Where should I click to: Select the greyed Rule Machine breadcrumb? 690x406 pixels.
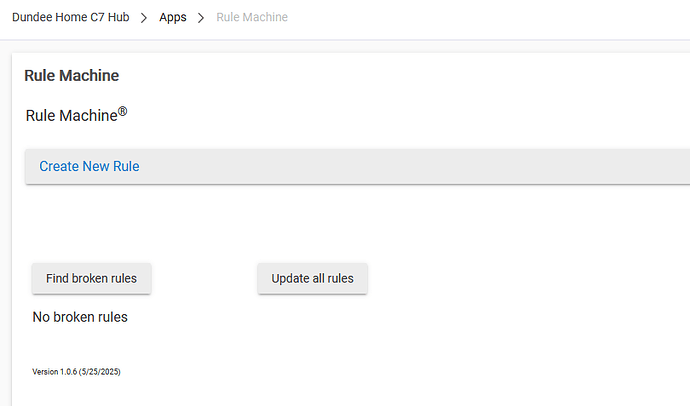point(252,18)
